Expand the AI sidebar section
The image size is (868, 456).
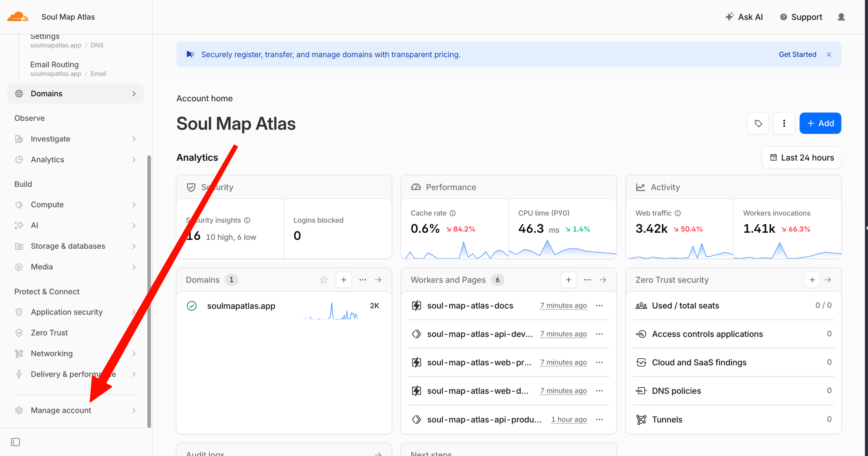76,225
